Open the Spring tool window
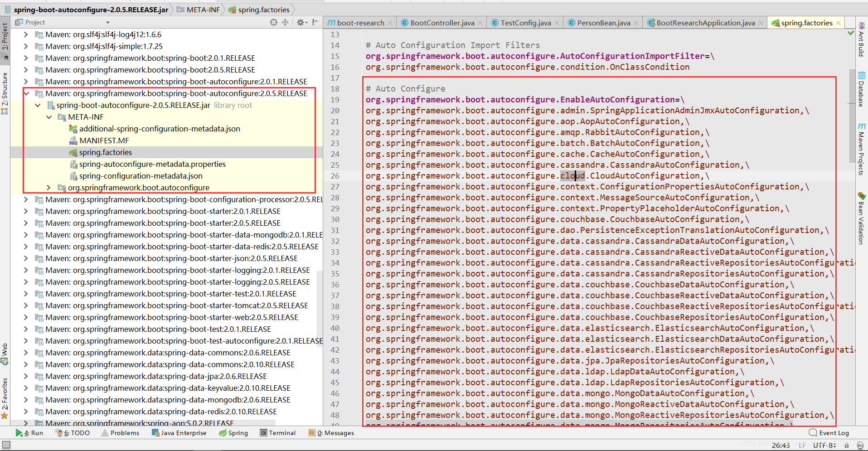 point(233,433)
